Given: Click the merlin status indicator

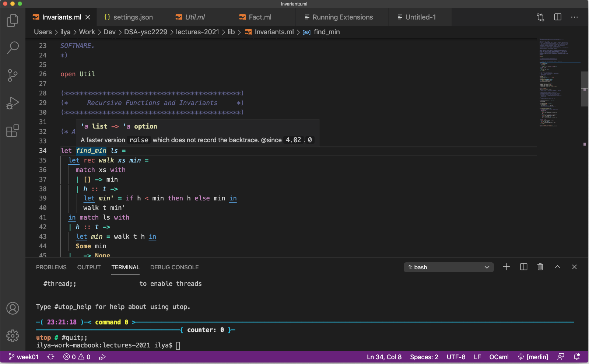Looking at the screenshot, I should coord(533,357).
